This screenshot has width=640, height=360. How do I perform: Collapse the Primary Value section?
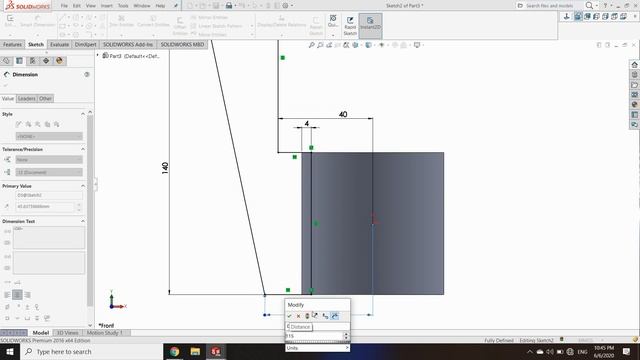click(x=83, y=186)
